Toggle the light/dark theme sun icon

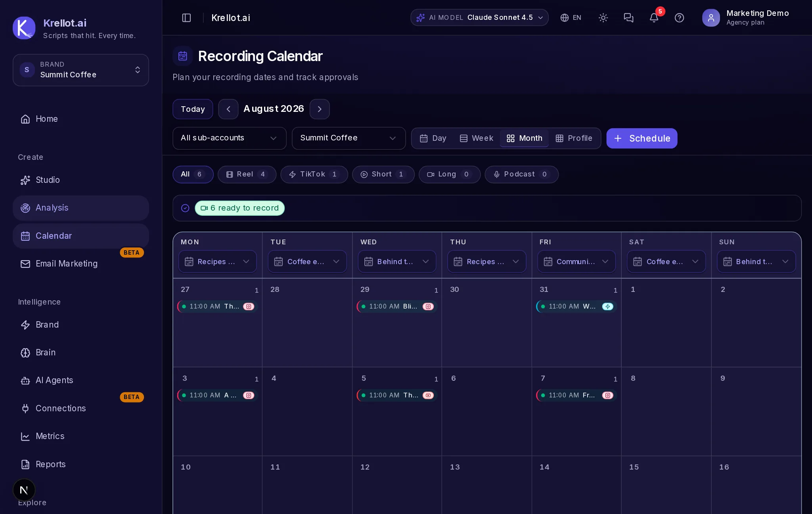pos(603,18)
